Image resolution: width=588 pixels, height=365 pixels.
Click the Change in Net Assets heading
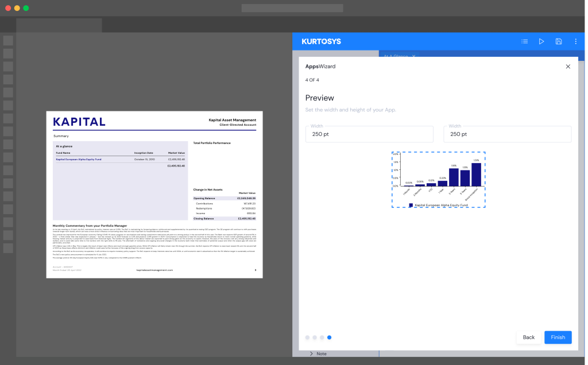[208, 189]
